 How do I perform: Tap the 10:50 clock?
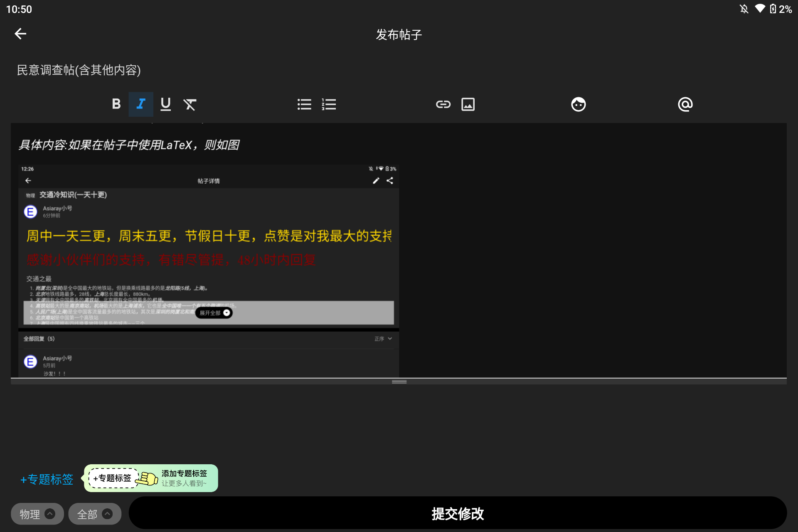(x=19, y=9)
